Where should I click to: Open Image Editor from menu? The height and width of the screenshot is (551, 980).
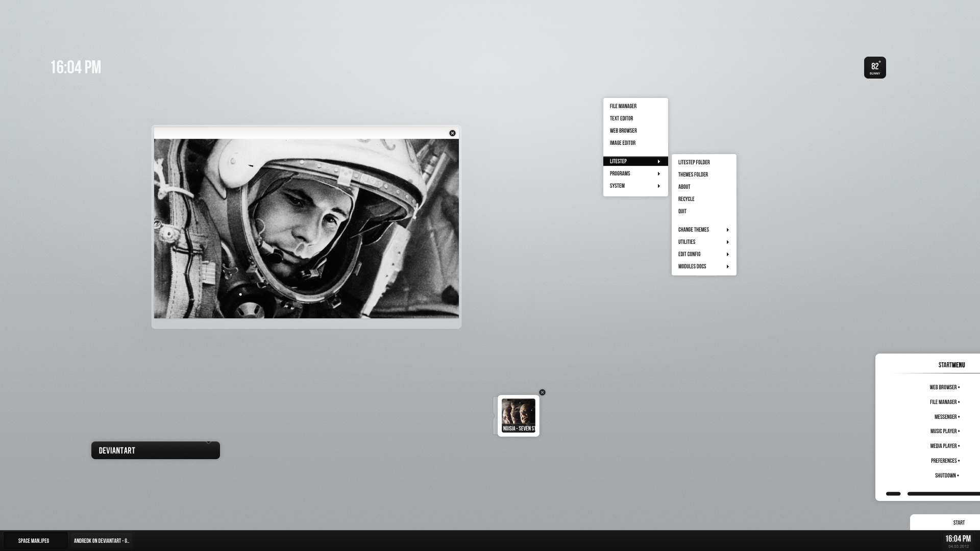tap(623, 143)
